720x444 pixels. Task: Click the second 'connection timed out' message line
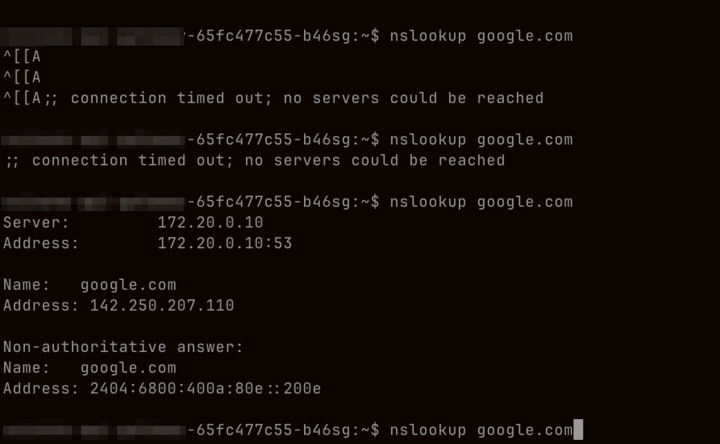(x=255, y=160)
